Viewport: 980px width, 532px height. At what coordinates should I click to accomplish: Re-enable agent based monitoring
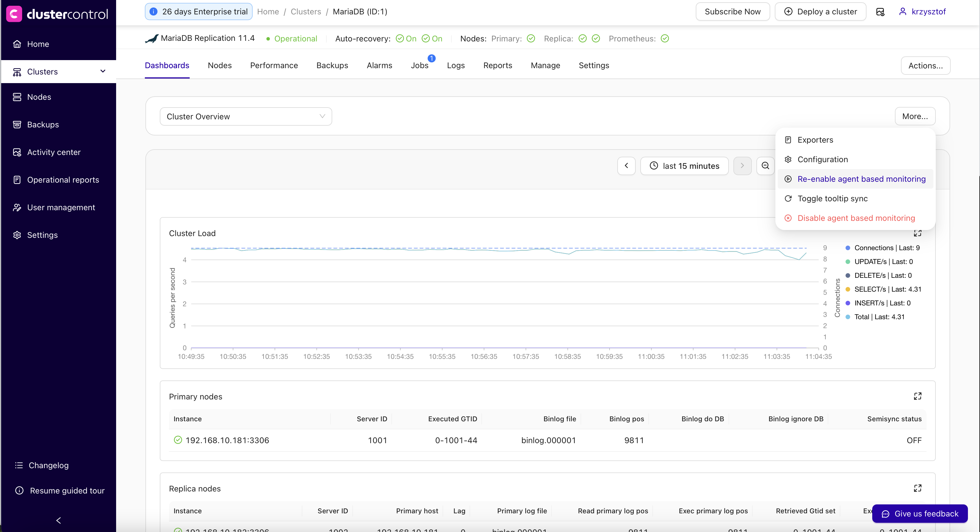point(861,179)
